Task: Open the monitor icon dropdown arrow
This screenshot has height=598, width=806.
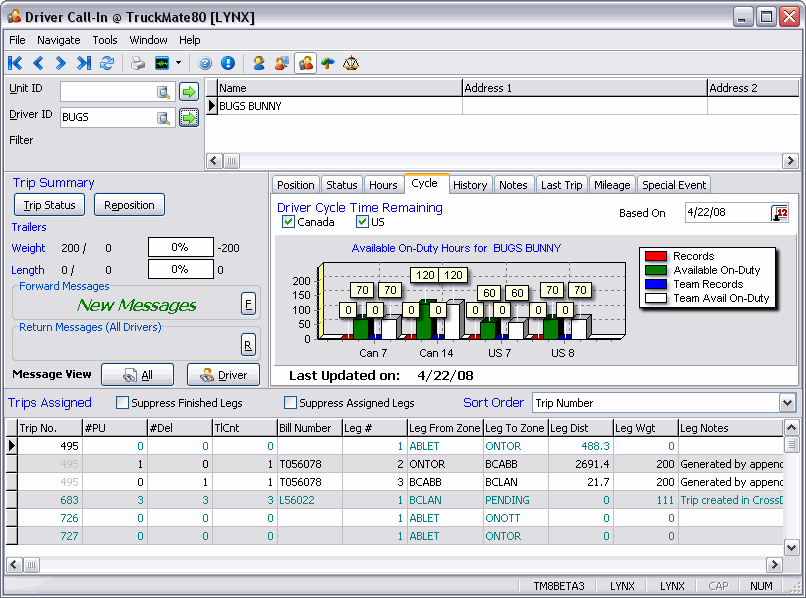Action: pos(178,63)
